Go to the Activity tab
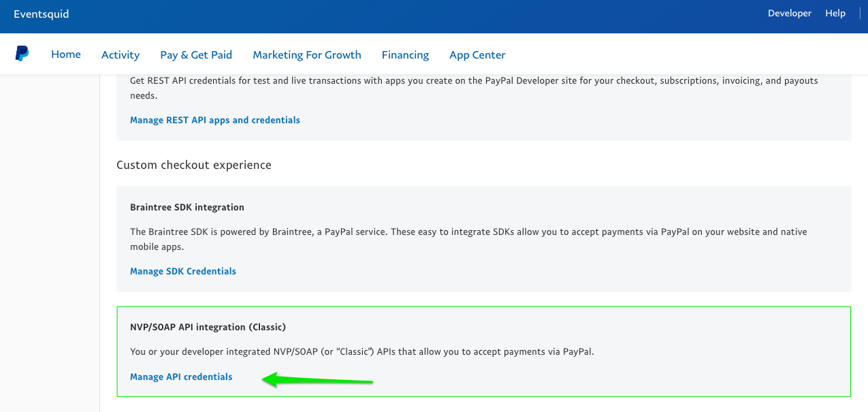868x412 pixels. [120, 54]
